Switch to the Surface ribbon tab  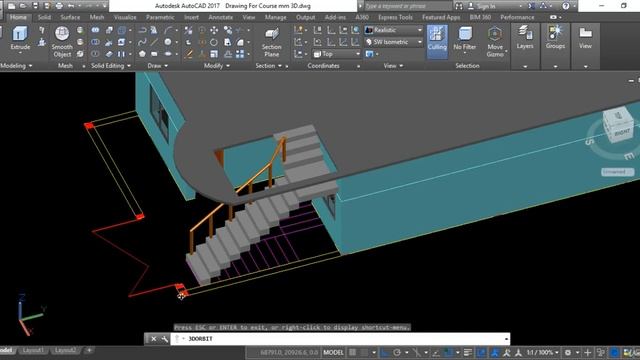point(70,17)
